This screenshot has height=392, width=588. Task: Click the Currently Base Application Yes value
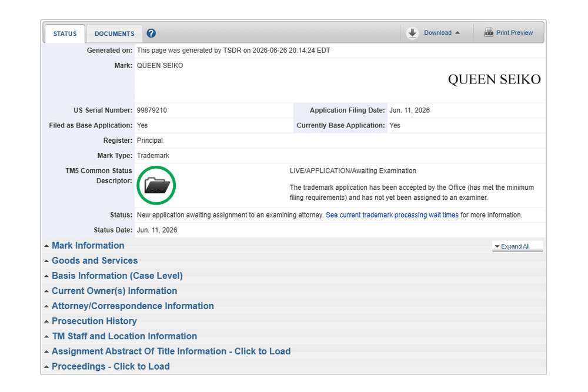point(395,125)
